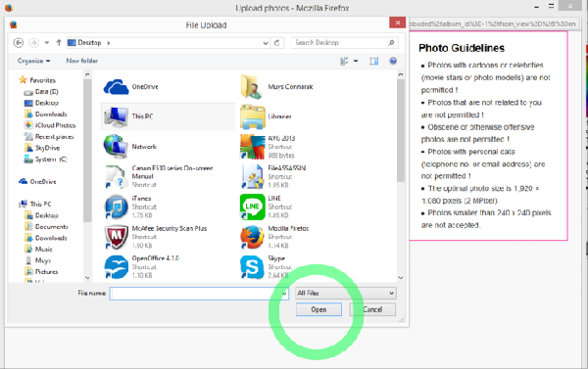Viewport: 588px width, 369px height.
Task: Click the search magnifier icon
Action: point(391,43)
